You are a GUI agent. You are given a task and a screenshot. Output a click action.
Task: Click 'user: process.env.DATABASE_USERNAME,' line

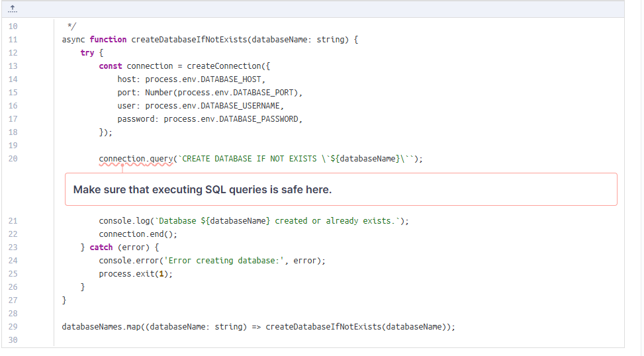tap(201, 106)
